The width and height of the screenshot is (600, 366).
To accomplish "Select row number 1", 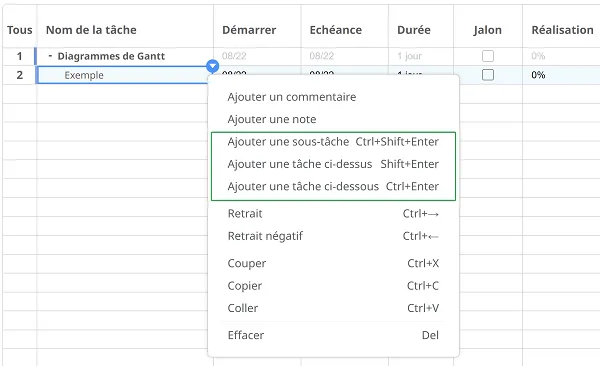I will (x=19, y=56).
